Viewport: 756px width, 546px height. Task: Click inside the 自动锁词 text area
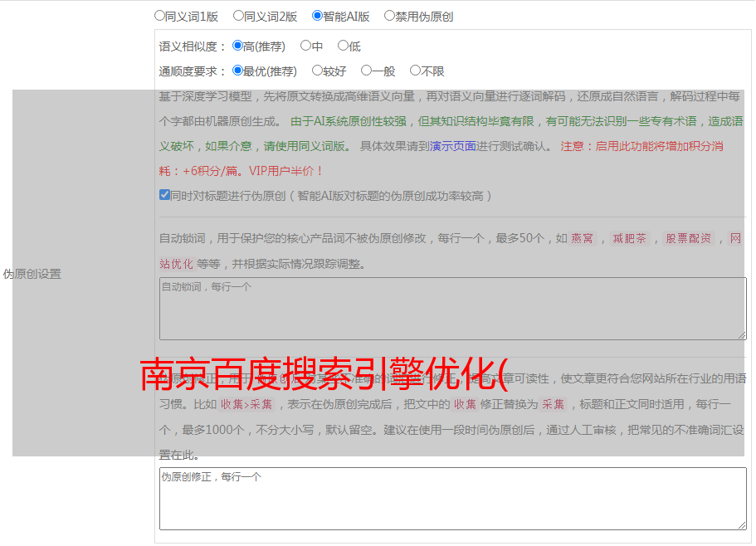point(453,309)
